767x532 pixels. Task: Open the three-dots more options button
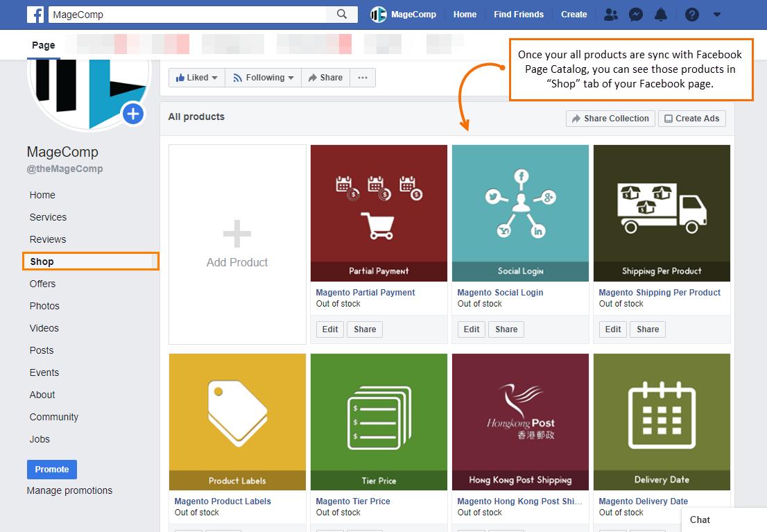pos(363,77)
